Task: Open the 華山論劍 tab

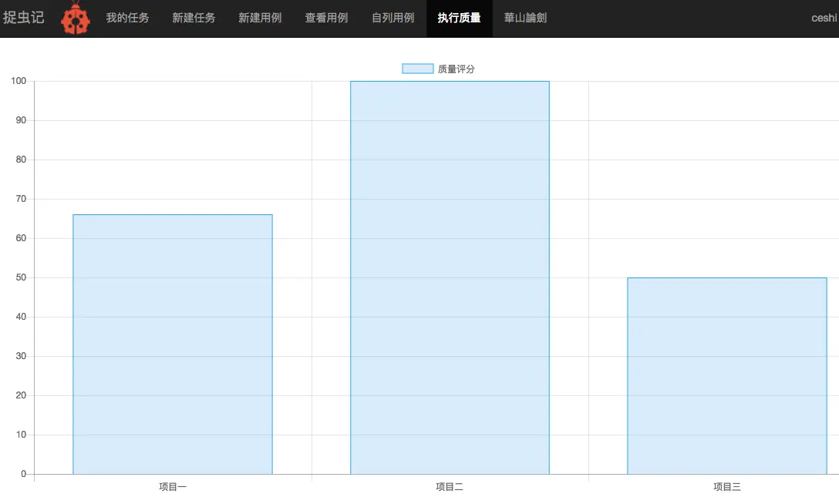Action: point(525,18)
